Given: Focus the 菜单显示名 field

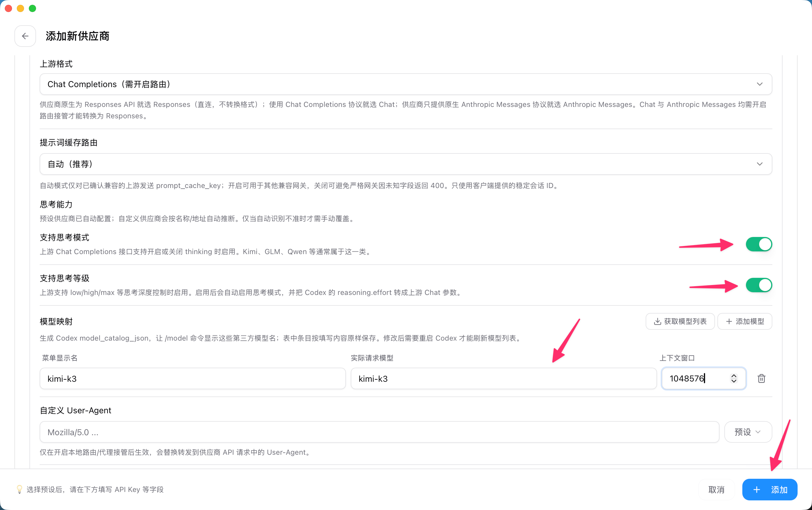Looking at the screenshot, I should point(192,378).
